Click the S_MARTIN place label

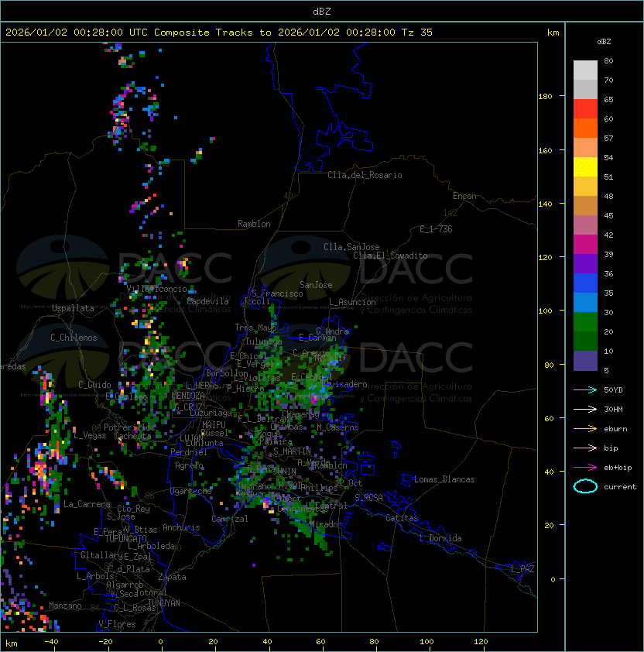(x=293, y=451)
